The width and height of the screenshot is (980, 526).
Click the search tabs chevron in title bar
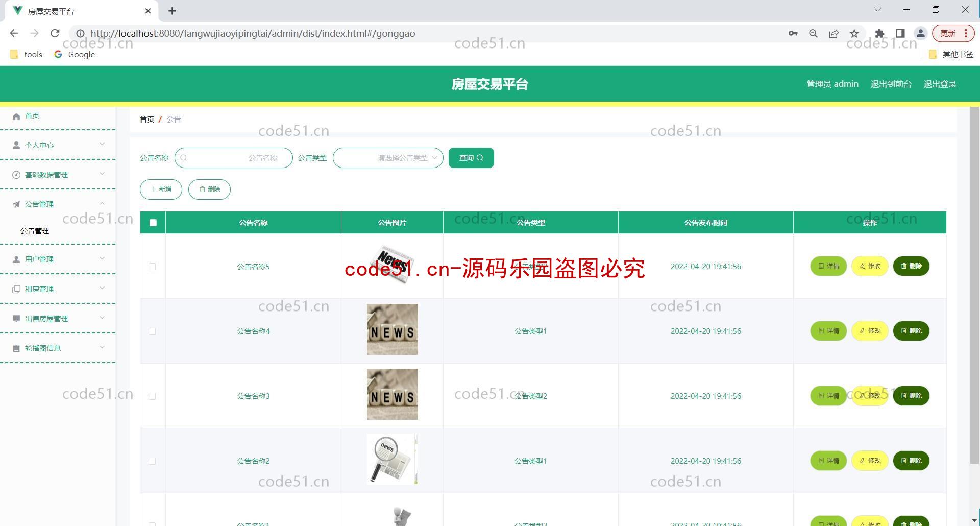click(x=877, y=10)
